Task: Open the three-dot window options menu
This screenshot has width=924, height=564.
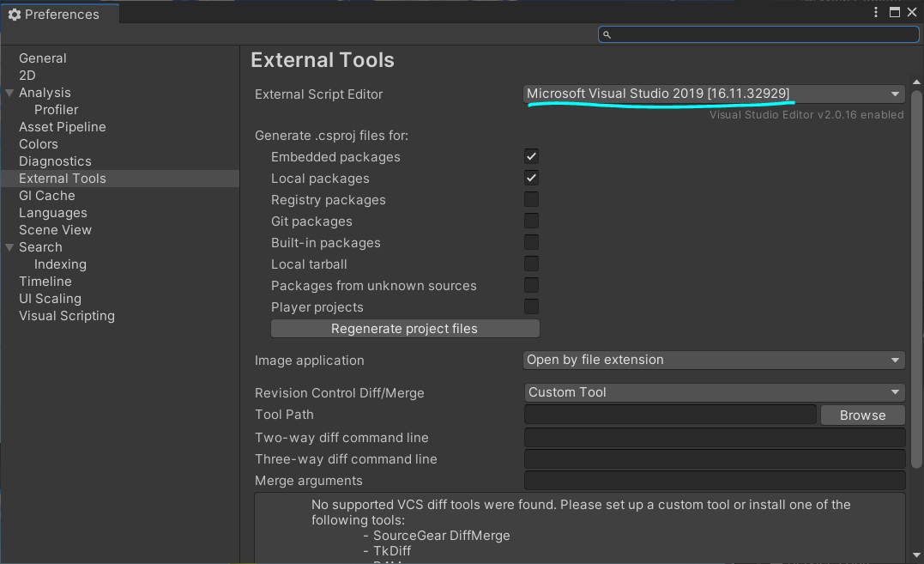Action: [x=876, y=12]
